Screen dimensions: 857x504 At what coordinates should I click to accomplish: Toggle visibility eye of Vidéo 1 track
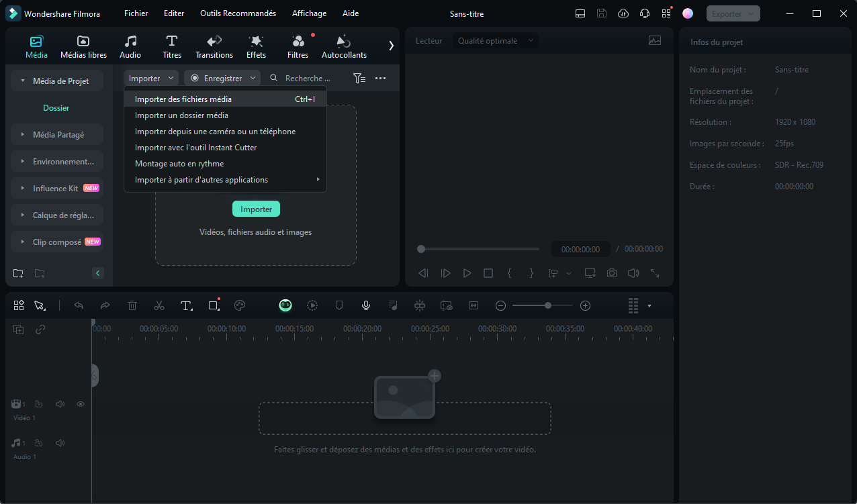click(x=81, y=404)
